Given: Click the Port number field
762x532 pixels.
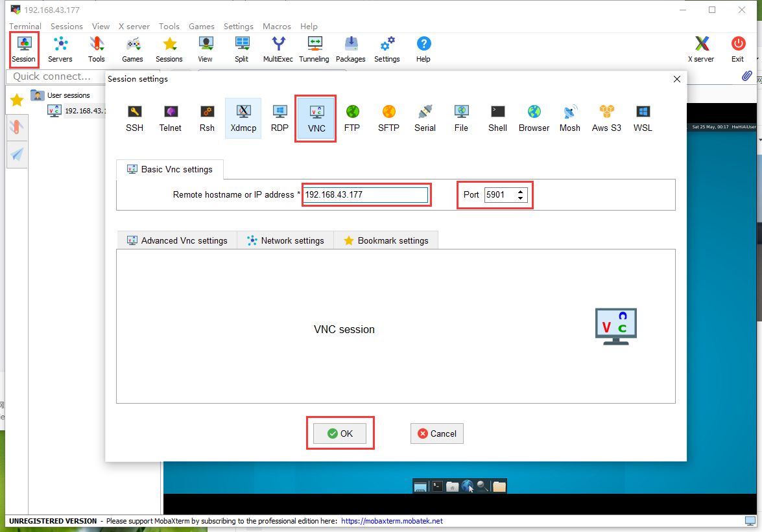Looking at the screenshot, I should [x=501, y=194].
